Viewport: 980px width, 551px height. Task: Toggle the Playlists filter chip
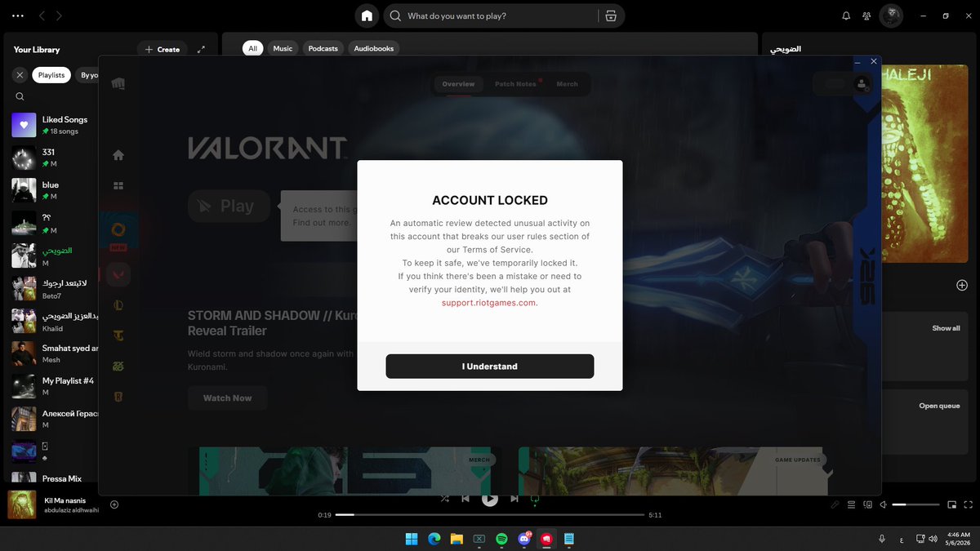tap(51, 75)
